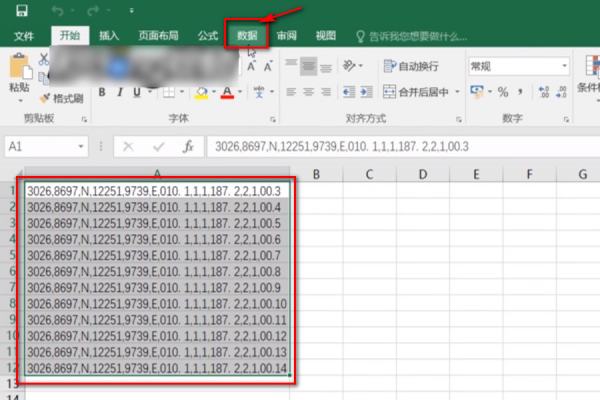The width and height of the screenshot is (600, 400).
Task: Open the 字体 dialog launcher
Action: [273, 119]
